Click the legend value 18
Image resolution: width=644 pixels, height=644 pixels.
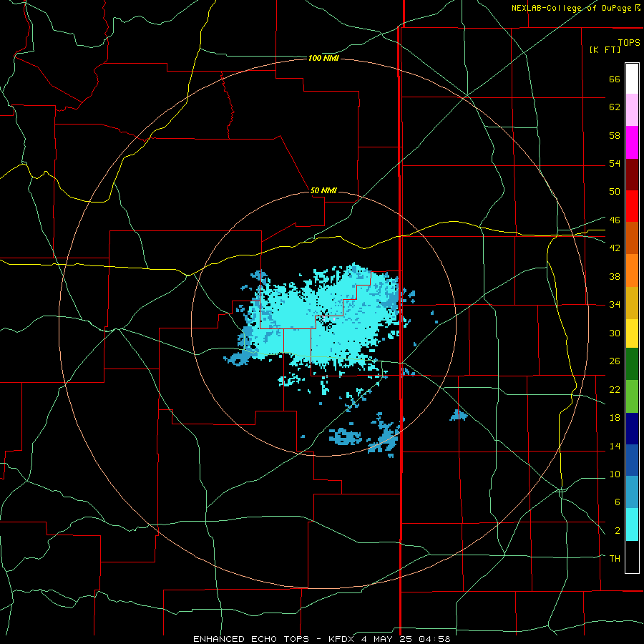[615, 418]
